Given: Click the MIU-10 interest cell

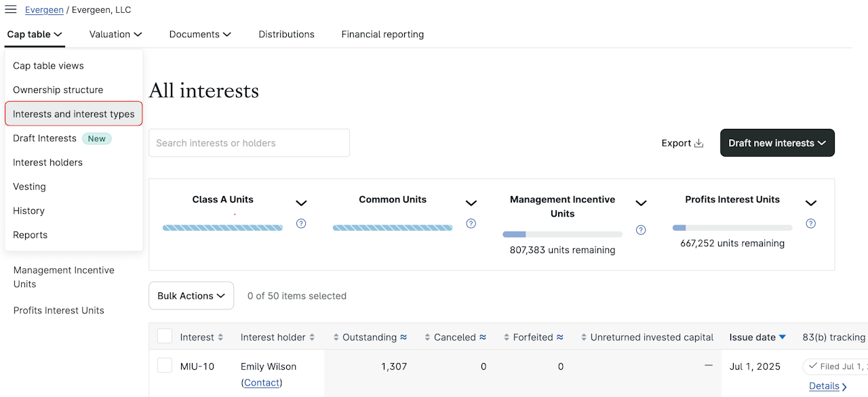Looking at the screenshot, I should (197, 366).
